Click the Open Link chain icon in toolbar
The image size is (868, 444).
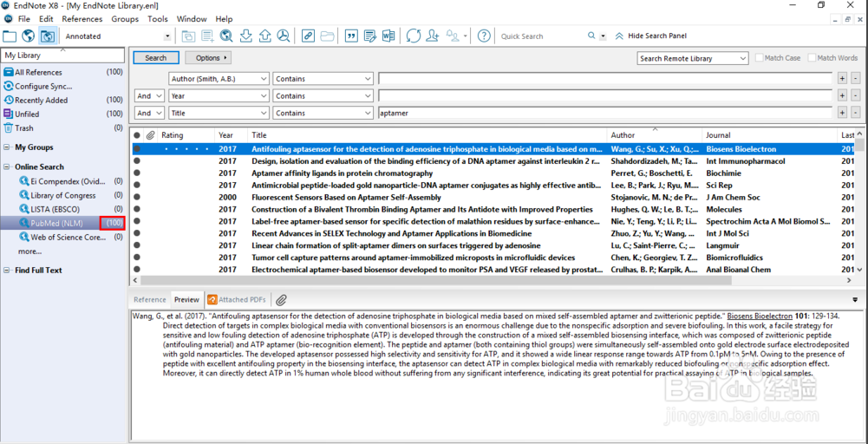tap(308, 36)
